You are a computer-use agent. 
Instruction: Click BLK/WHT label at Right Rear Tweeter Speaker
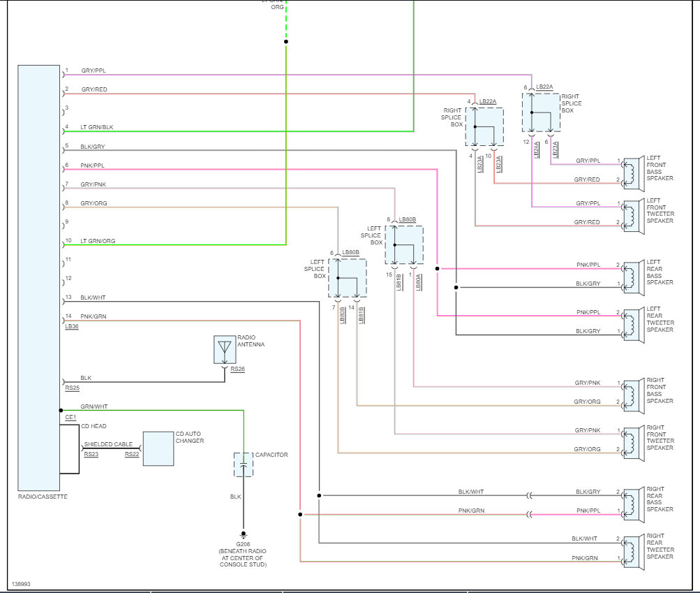click(584, 539)
